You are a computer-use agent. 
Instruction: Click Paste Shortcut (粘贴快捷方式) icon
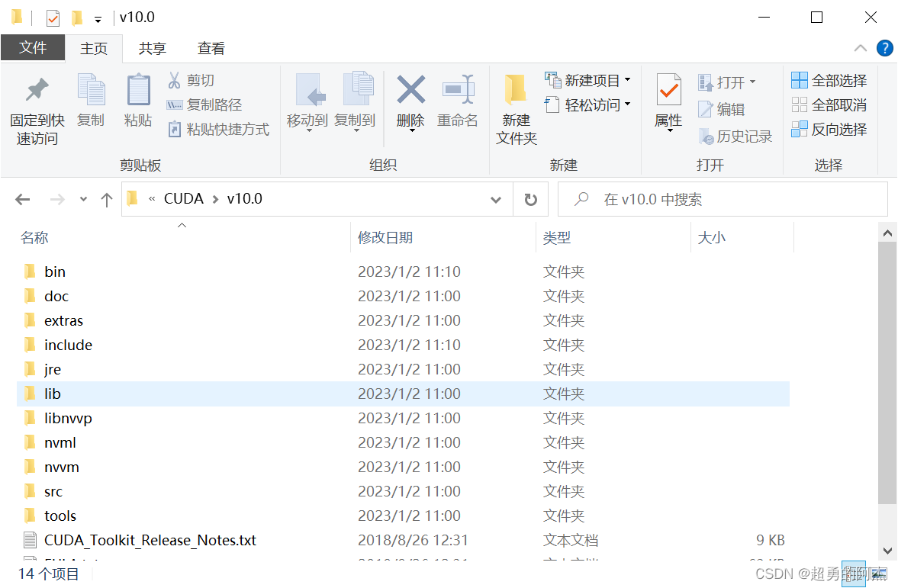(x=174, y=130)
